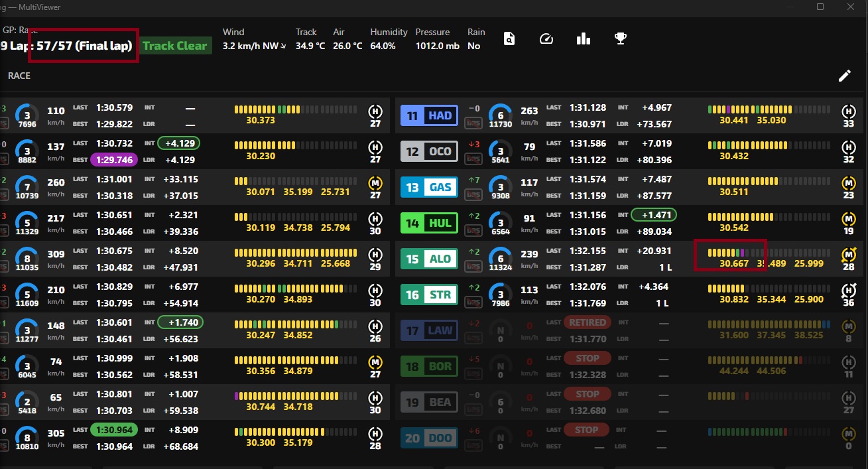Click HUL's medium tyre icon showing 19
This screenshot has height=469, width=868.
[849, 219]
